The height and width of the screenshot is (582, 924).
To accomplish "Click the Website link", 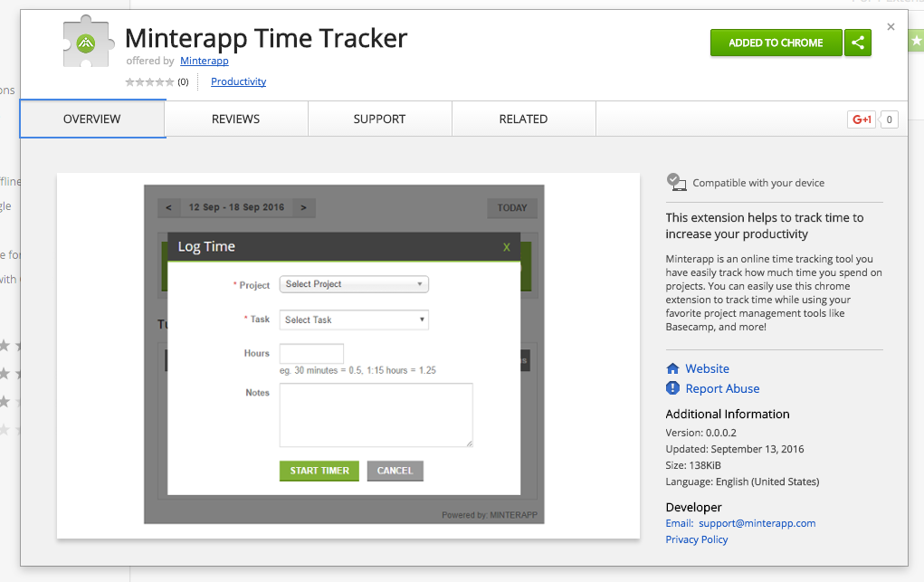I will (x=707, y=368).
